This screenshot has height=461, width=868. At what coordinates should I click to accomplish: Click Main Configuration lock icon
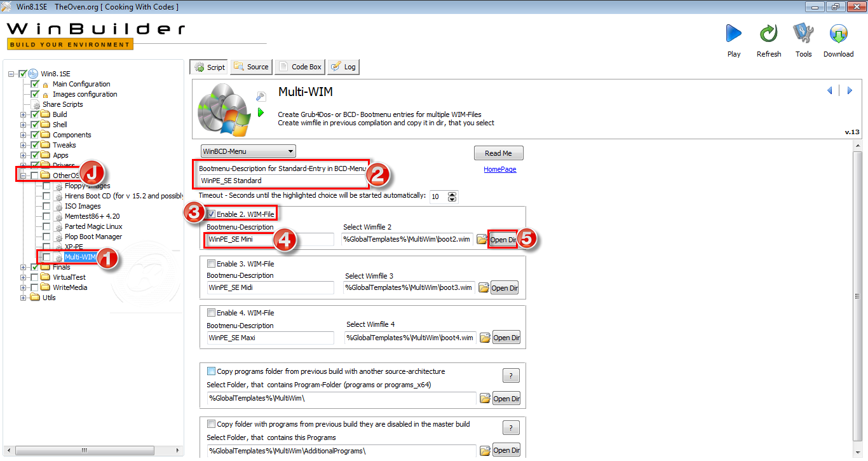46,85
